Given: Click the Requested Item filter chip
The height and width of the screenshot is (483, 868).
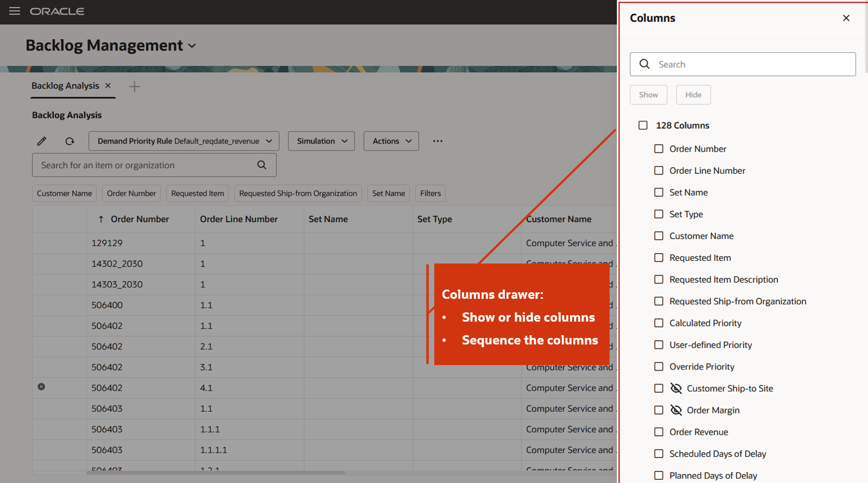Looking at the screenshot, I should pos(198,193).
